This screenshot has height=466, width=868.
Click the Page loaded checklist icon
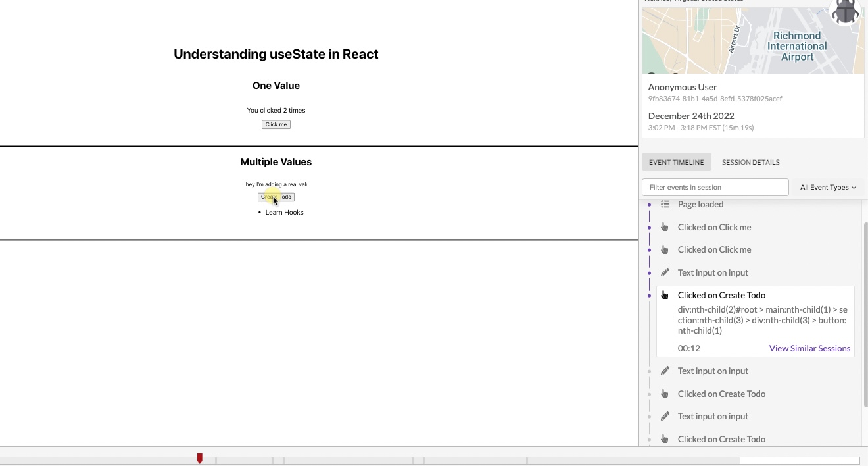[665, 205]
